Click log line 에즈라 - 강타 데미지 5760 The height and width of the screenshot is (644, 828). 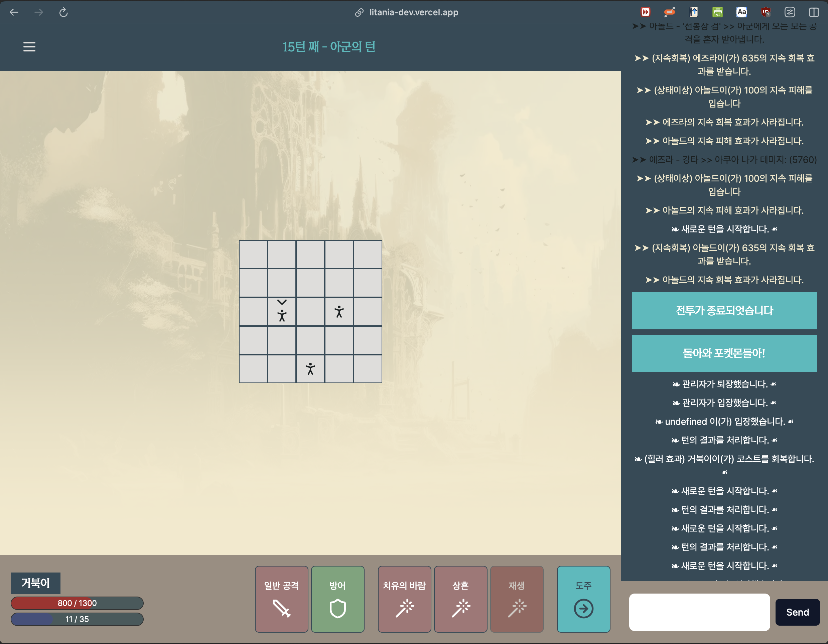[x=724, y=160]
